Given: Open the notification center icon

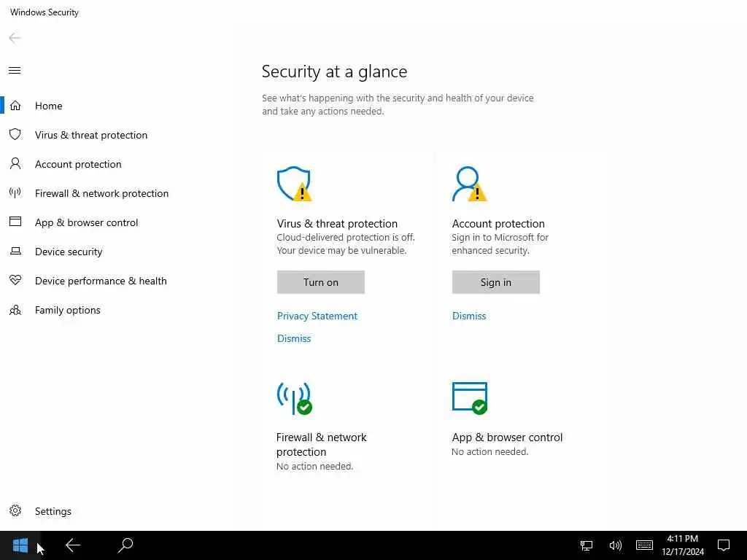Looking at the screenshot, I should 724,545.
